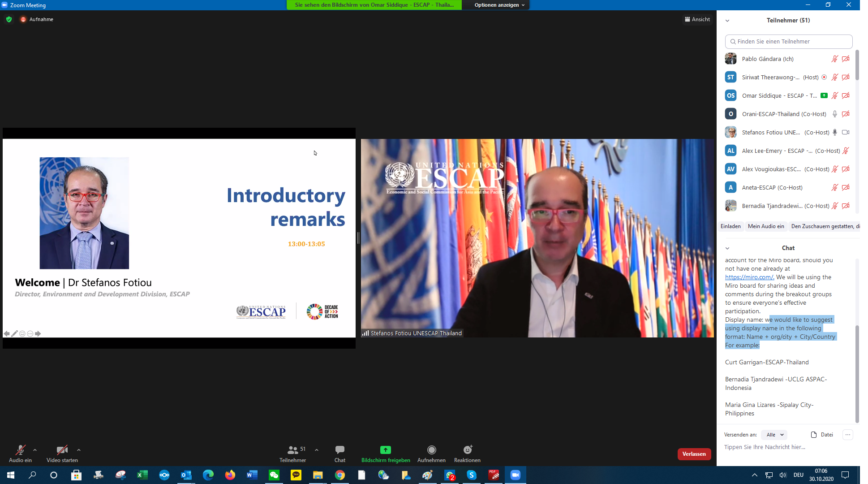The height and width of the screenshot is (484, 868).
Task: Click the green encryption shield icon
Action: tap(9, 19)
